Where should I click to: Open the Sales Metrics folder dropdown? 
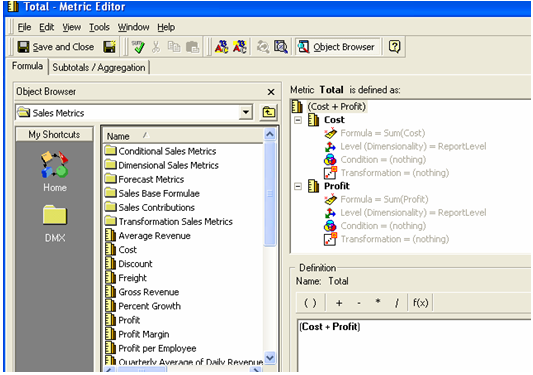[245, 112]
